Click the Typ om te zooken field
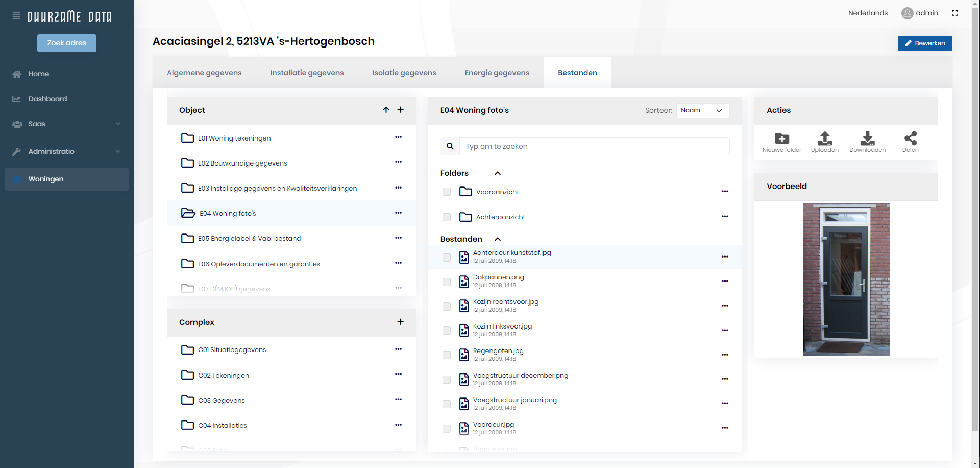 (x=594, y=147)
